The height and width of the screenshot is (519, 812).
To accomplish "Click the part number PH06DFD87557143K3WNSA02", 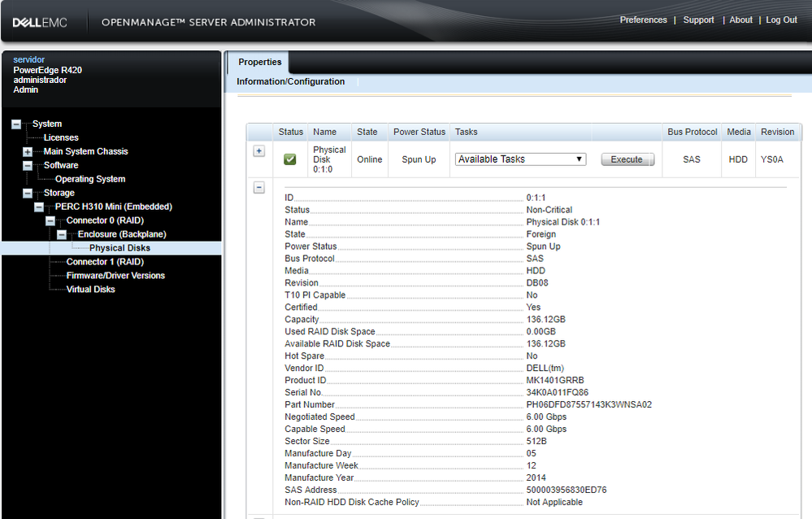I will [588, 404].
